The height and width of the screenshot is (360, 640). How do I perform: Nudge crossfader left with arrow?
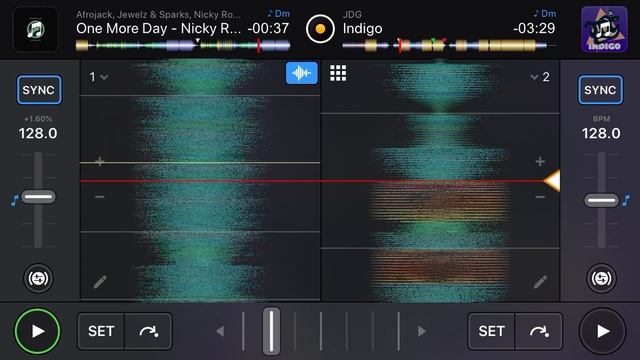pos(220,331)
